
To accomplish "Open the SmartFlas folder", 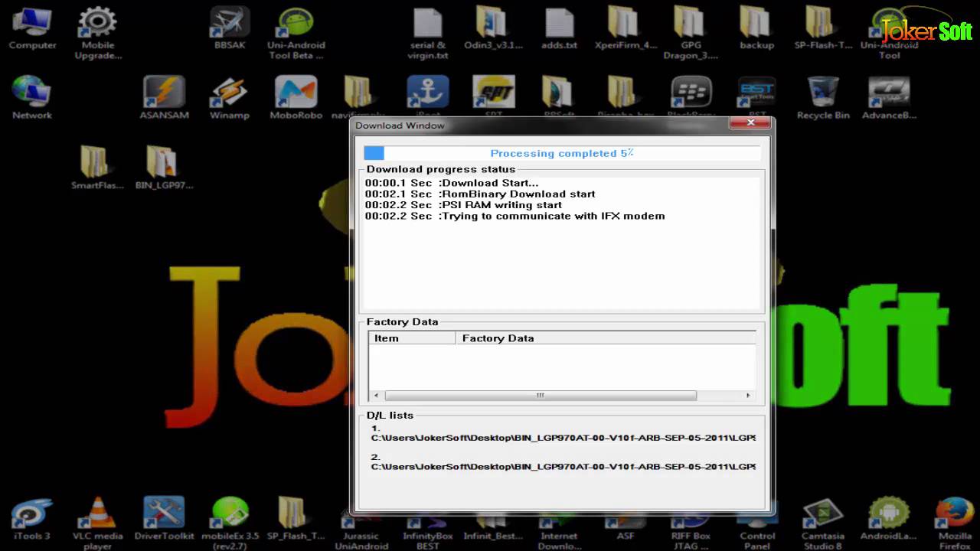I will pyautogui.click(x=97, y=167).
